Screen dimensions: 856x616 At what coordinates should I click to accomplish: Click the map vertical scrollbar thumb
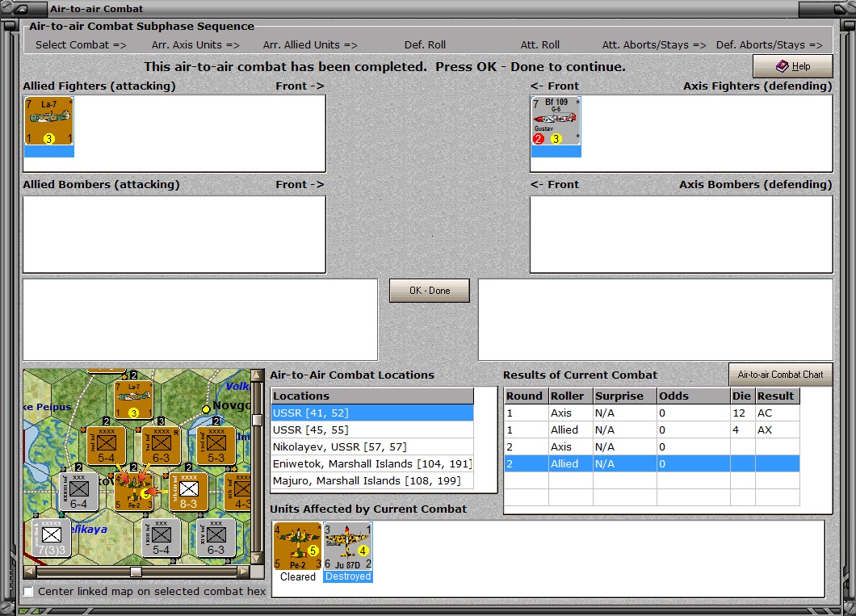[x=257, y=420]
